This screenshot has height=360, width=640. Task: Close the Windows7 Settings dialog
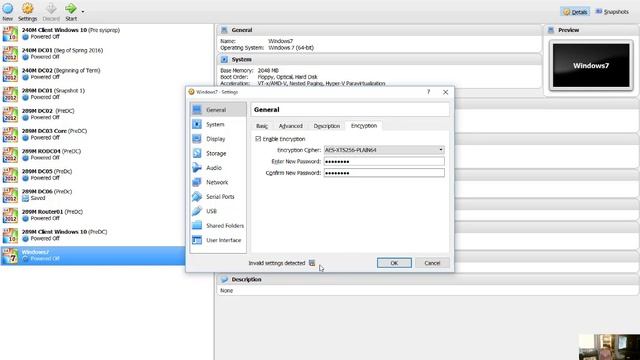(445, 92)
